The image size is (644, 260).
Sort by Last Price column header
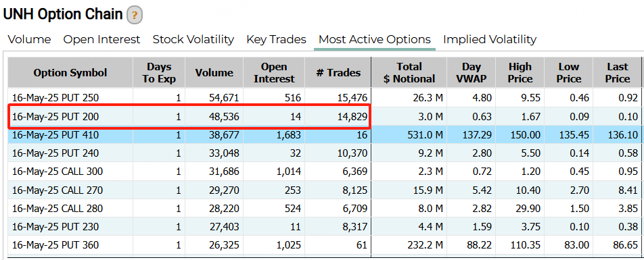tap(618, 72)
